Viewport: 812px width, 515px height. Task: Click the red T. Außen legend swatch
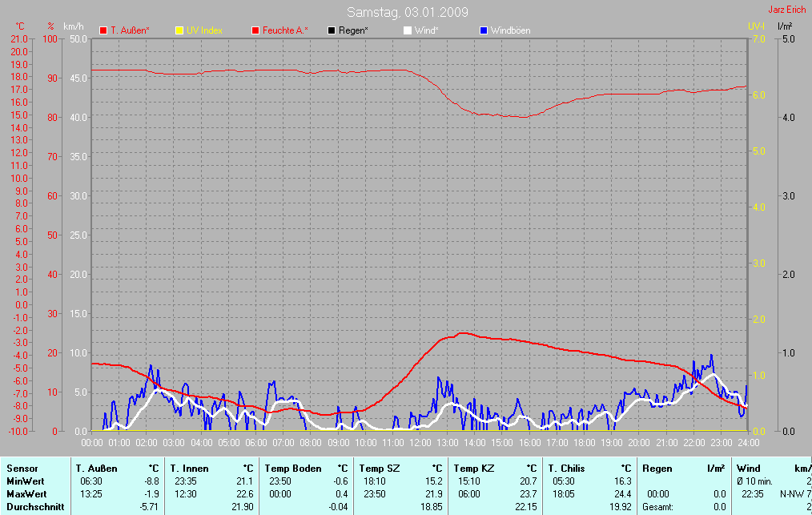click(103, 30)
